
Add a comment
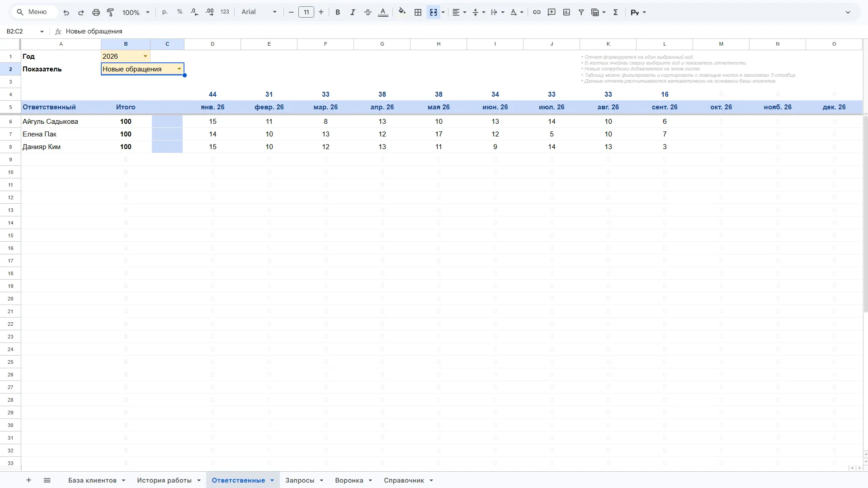[552, 12]
